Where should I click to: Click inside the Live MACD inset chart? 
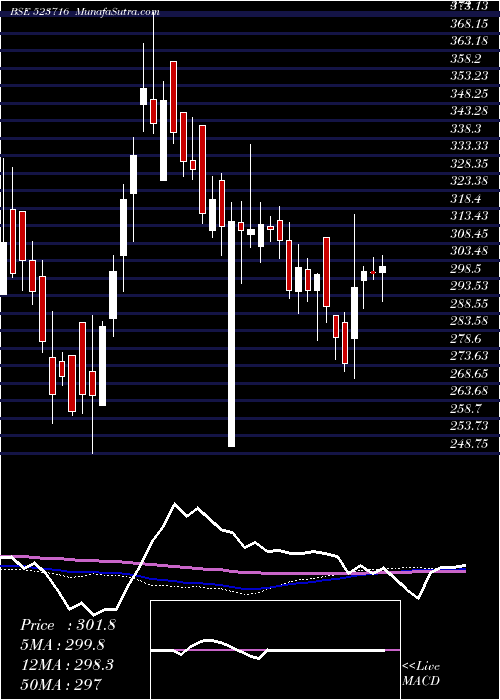(x=275, y=650)
